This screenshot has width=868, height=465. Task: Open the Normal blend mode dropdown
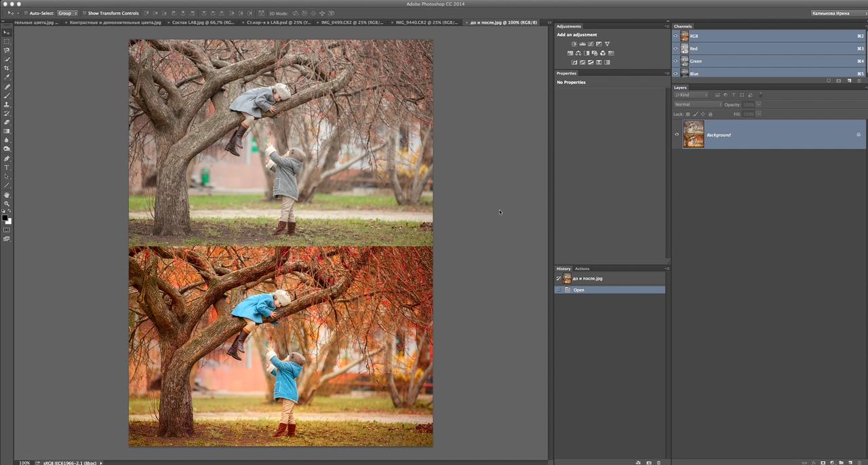698,104
